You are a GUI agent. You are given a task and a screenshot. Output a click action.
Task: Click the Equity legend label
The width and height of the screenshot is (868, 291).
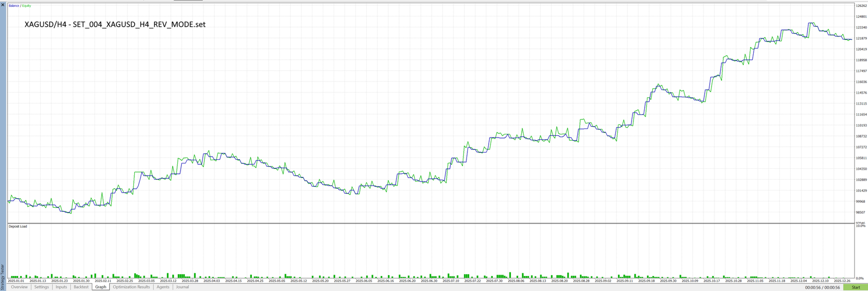pyautogui.click(x=27, y=6)
